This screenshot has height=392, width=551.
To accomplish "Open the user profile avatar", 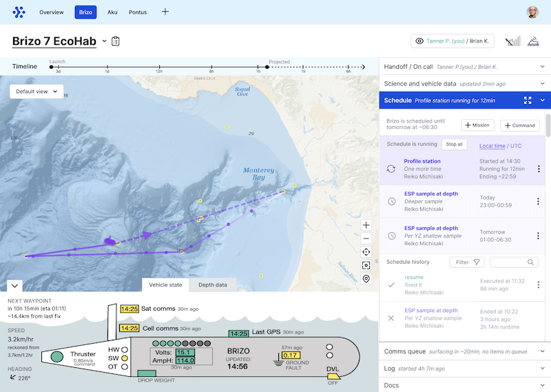I will [x=532, y=12].
